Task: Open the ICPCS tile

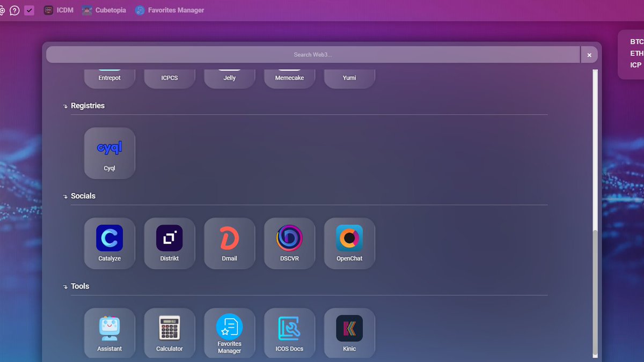Action: pos(170,79)
